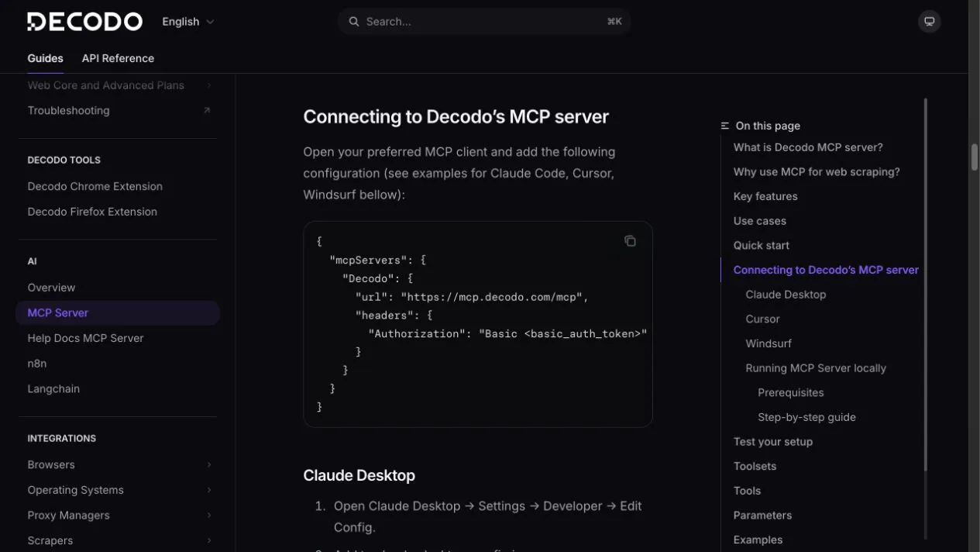Click the page vertical scrollbar thumb
Image resolution: width=980 pixels, height=552 pixels.
[975, 157]
